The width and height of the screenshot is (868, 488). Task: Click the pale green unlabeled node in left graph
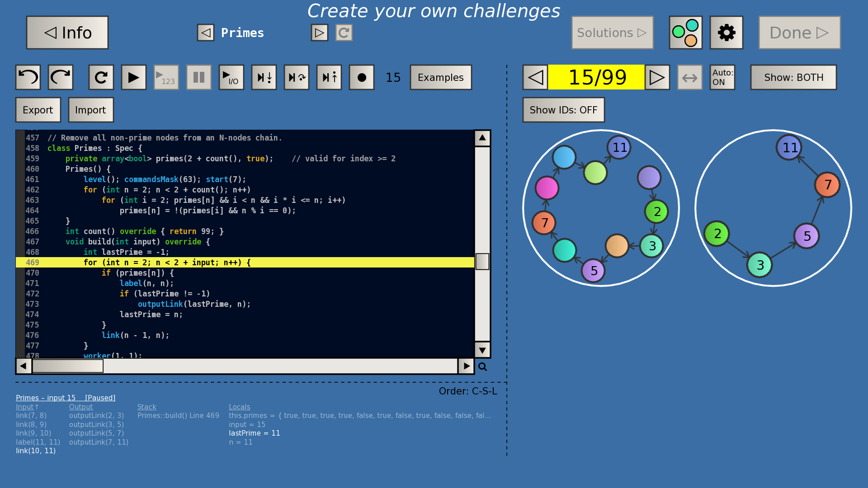595,173
